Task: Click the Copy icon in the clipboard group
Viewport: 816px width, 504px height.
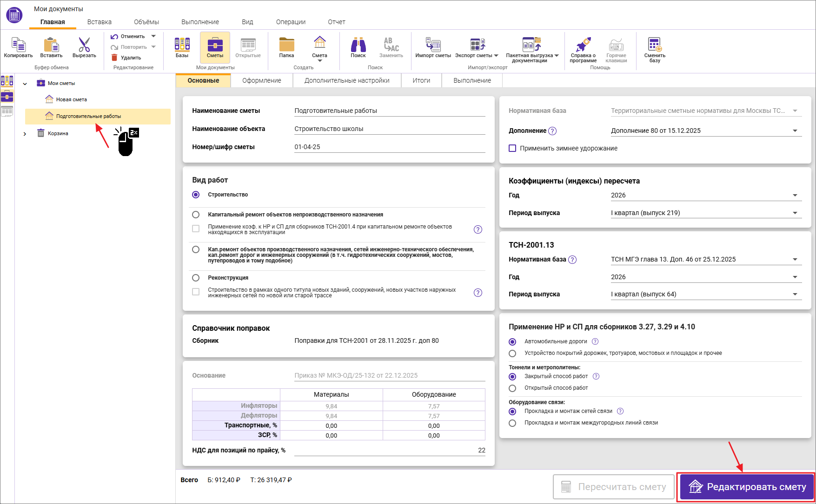Action: 18,46
